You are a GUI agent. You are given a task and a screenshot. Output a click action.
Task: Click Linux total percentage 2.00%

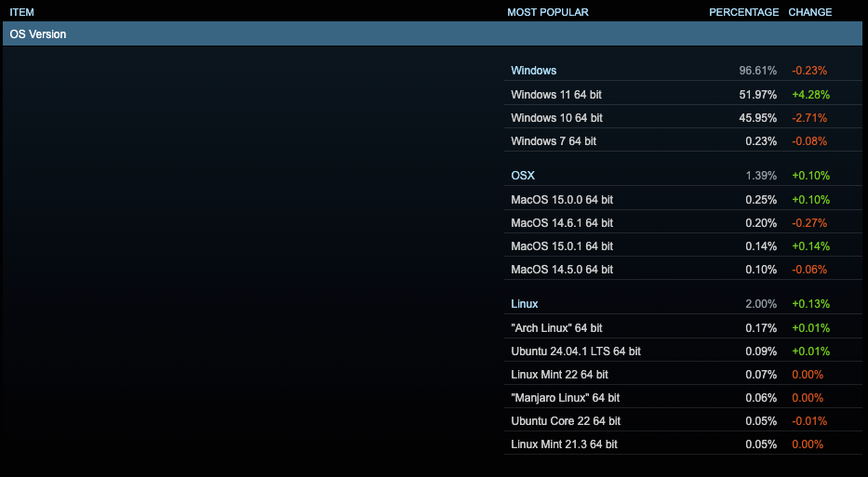pos(761,304)
